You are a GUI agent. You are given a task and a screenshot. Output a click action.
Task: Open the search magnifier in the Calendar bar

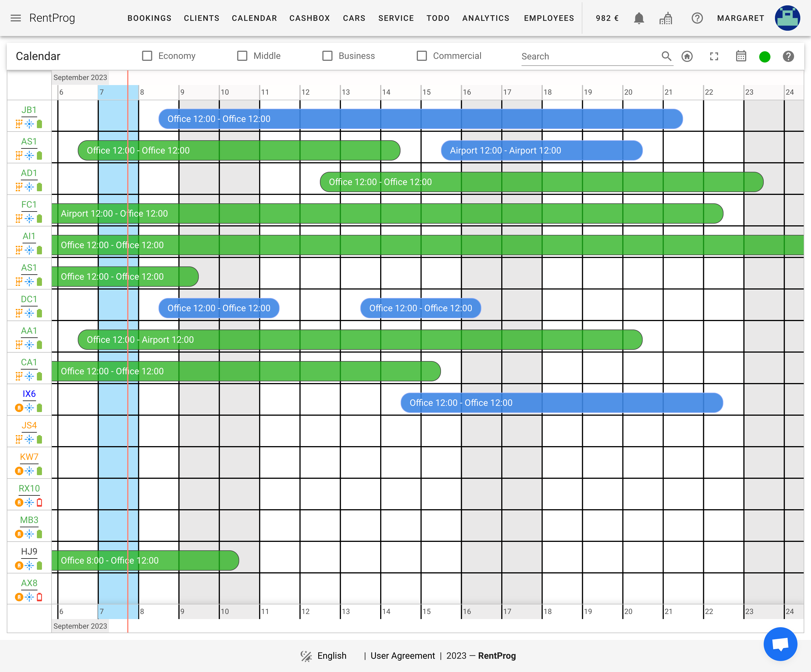pyautogui.click(x=667, y=56)
